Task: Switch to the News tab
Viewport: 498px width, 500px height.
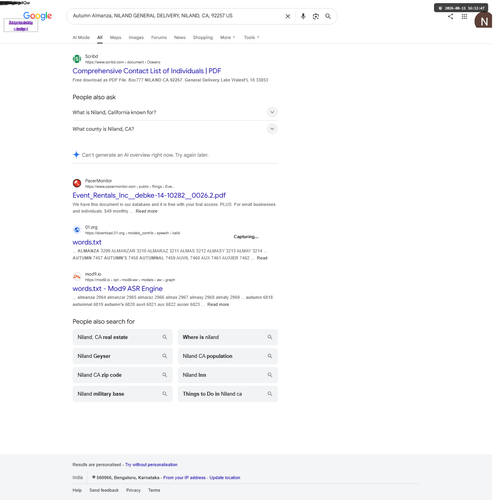Action: (179, 37)
